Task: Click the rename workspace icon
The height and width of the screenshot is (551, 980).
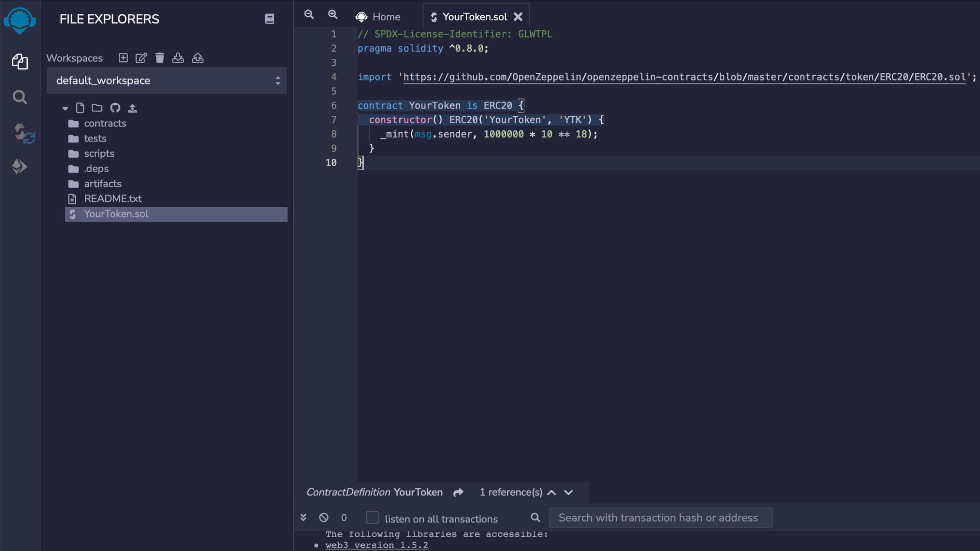Action: [141, 58]
